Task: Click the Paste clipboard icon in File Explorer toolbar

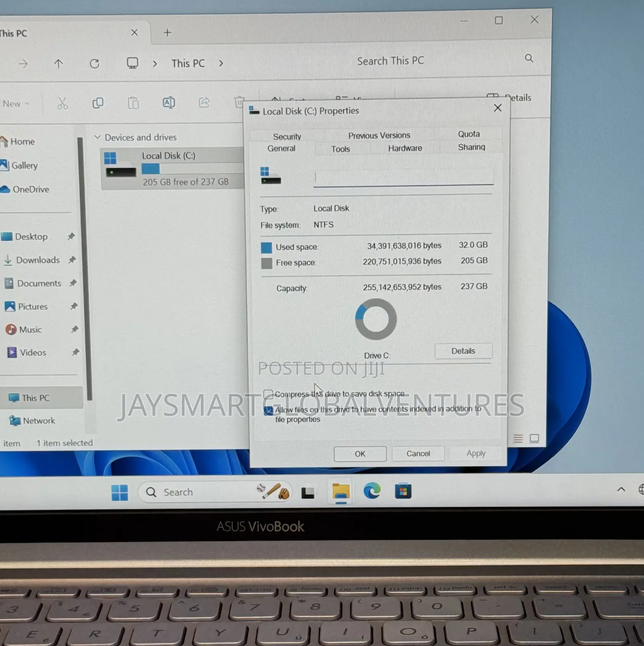Action: point(133,103)
